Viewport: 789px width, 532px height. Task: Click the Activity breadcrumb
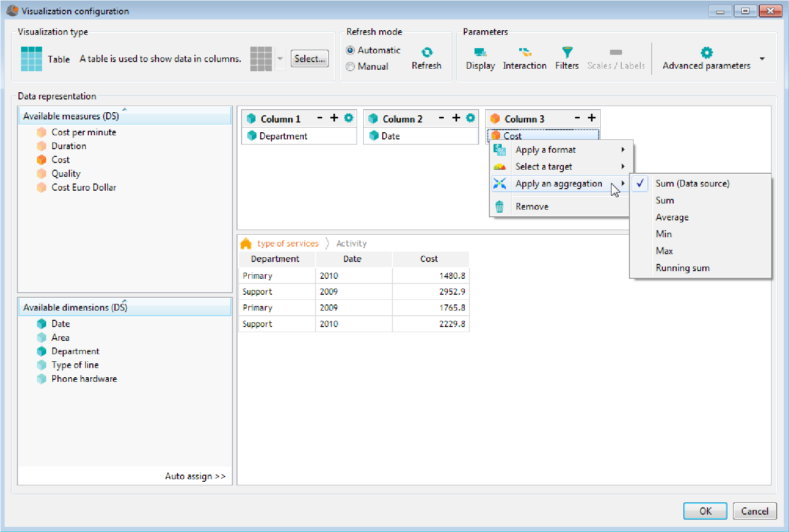coord(351,243)
